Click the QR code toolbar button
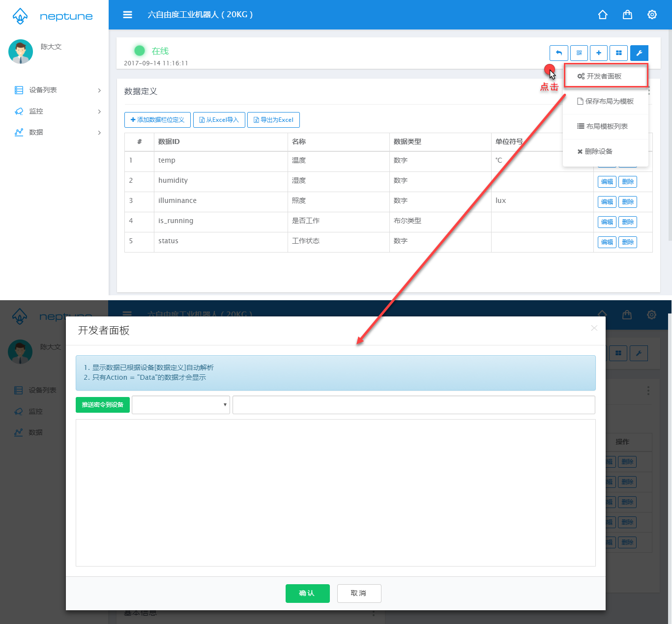The image size is (672, 624). (579, 53)
